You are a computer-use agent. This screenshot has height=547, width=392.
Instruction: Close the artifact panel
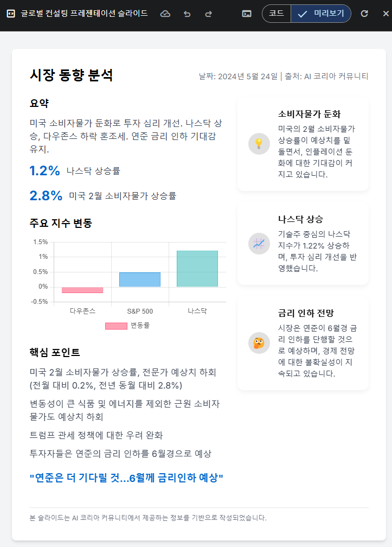385,14
